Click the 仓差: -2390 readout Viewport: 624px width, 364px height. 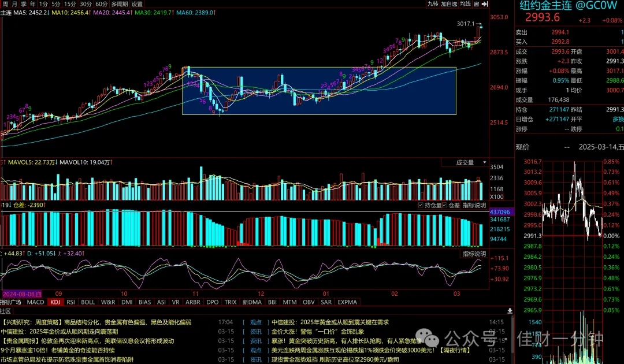pyautogui.click(x=29, y=205)
